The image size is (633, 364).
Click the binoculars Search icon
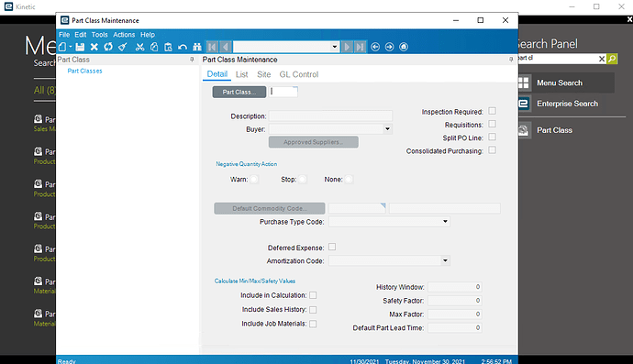coord(197,47)
